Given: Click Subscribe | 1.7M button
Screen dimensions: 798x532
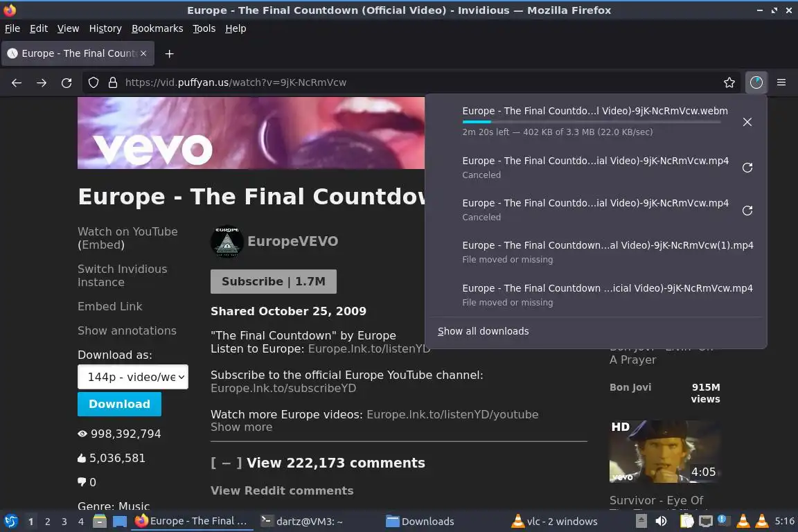Looking at the screenshot, I should [274, 281].
